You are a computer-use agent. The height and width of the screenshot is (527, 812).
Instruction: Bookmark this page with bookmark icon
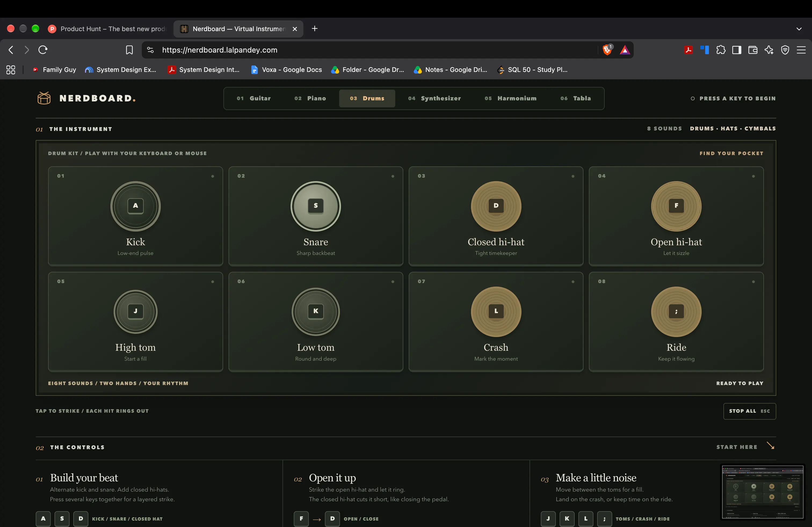[129, 50]
